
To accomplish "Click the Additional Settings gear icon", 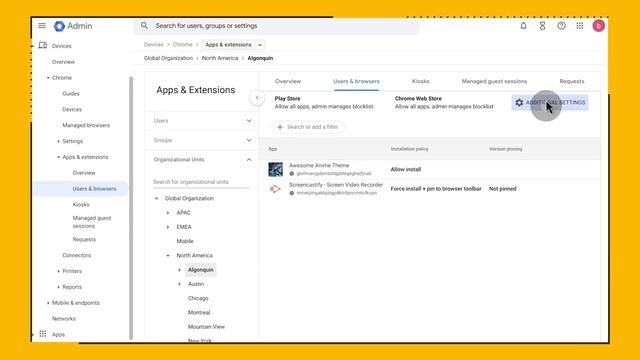I will pyautogui.click(x=519, y=102).
